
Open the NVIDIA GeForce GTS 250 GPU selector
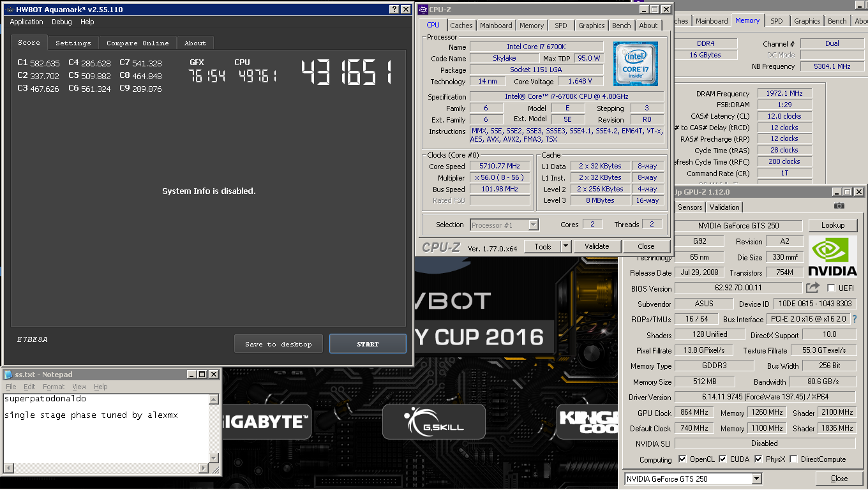(756, 479)
